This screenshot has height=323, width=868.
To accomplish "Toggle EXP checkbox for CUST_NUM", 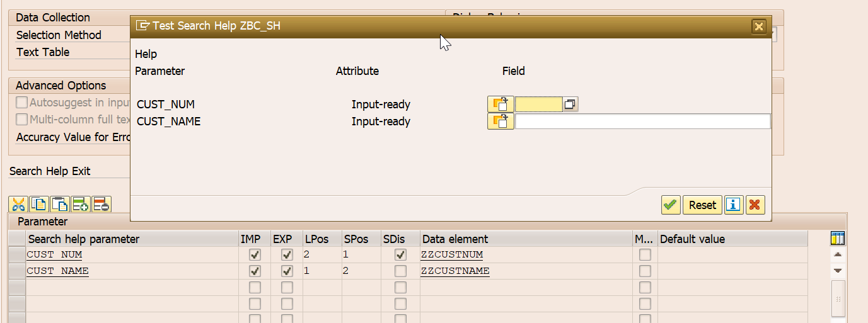I will click(x=287, y=255).
